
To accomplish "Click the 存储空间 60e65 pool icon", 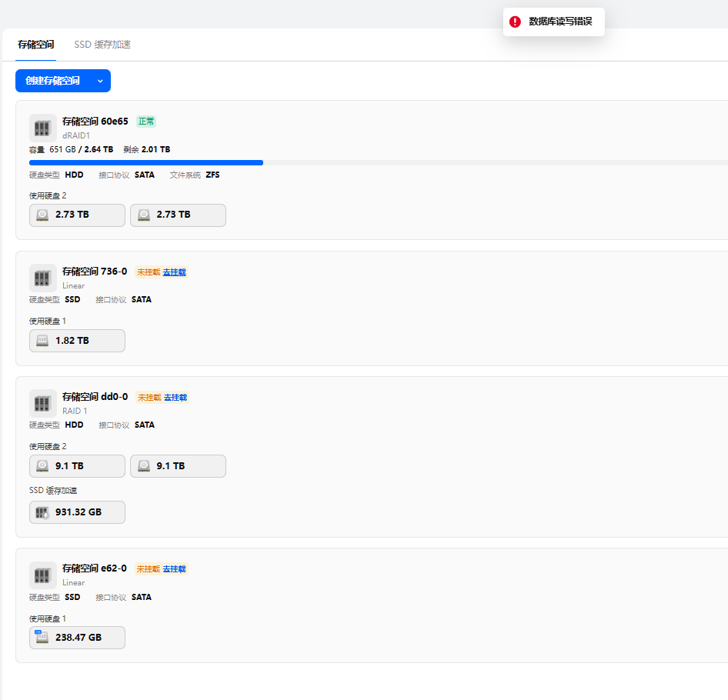I will point(42,127).
